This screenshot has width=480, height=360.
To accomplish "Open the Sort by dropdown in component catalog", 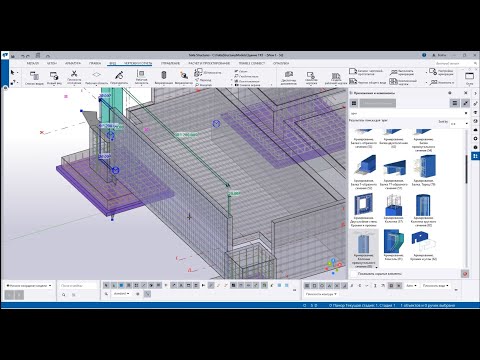I will (x=459, y=124).
